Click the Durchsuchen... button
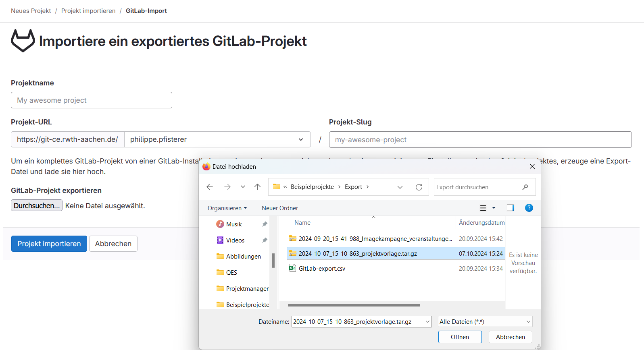The image size is (644, 350). tap(37, 205)
